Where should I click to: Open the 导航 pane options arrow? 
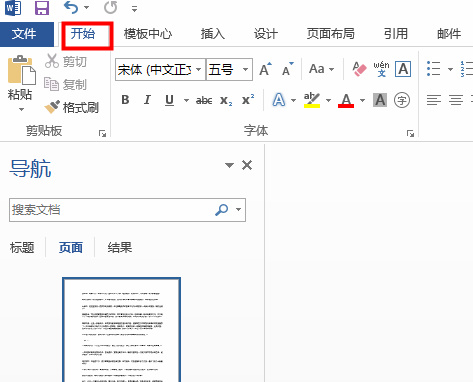[x=229, y=165]
